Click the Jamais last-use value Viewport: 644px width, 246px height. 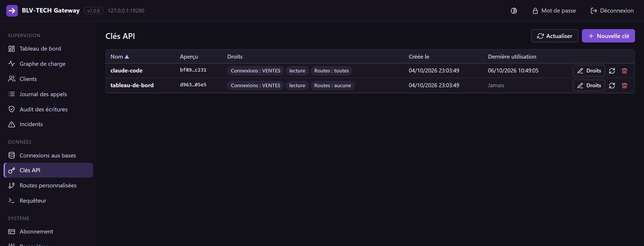tap(496, 86)
